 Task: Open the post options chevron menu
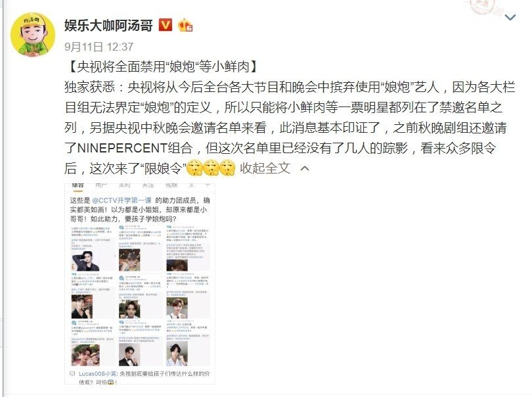(x=510, y=17)
